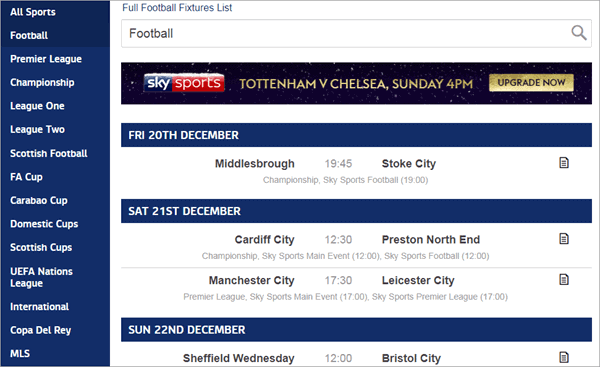Open match details icon for Middlesbrough fixture
Viewport: 600px width, 367px height.
point(564,163)
